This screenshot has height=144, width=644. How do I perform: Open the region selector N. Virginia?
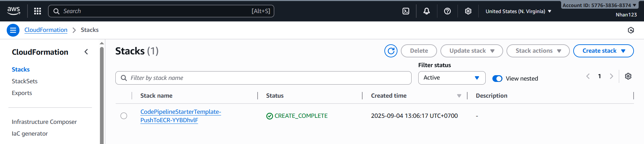518,11
